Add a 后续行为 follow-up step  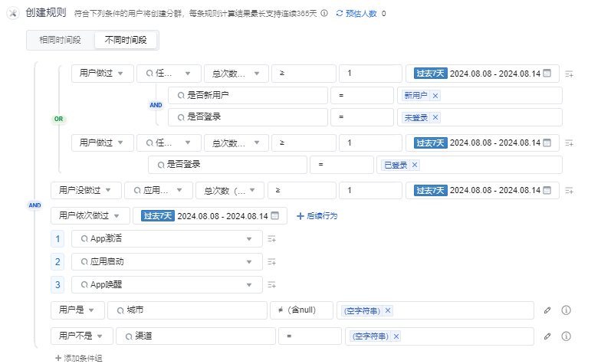(x=317, y=216)
